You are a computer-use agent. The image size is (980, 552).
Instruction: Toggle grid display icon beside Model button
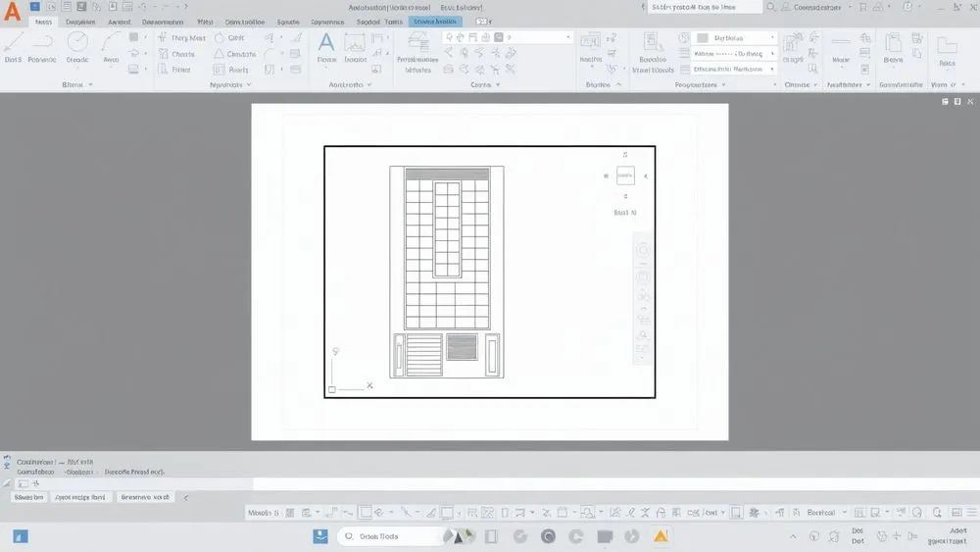point(290,513)
